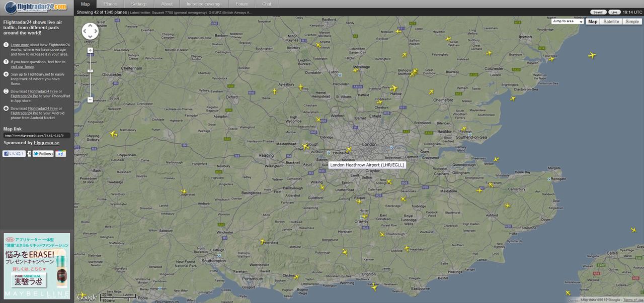The width and height of the screenshot is (644, 303).
Task: Open the Jump to area dropdown
Action: pyautogui.click(x=567, y=22)
